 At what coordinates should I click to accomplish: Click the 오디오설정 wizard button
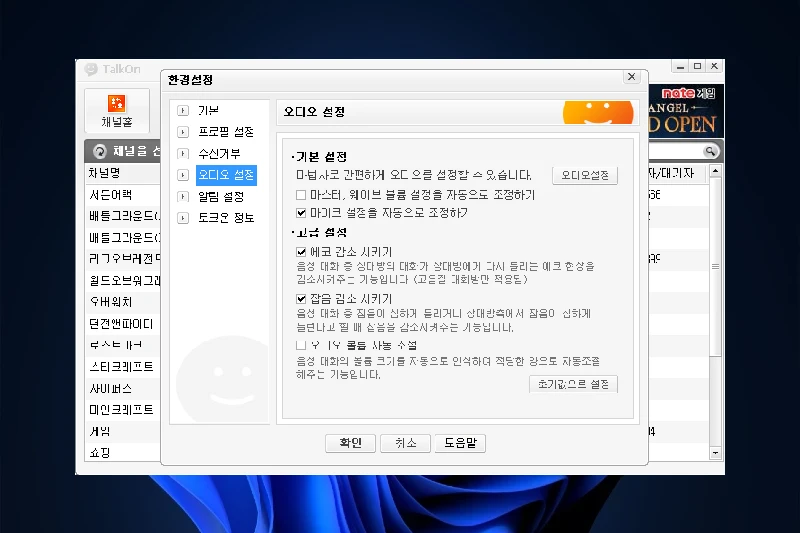(585, 175)
